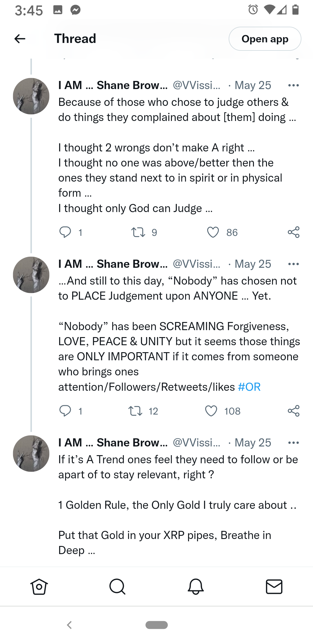The height and width of the screenshot is (644, 313).
Task: Open the #OR hashtag link
Action: 249,387
